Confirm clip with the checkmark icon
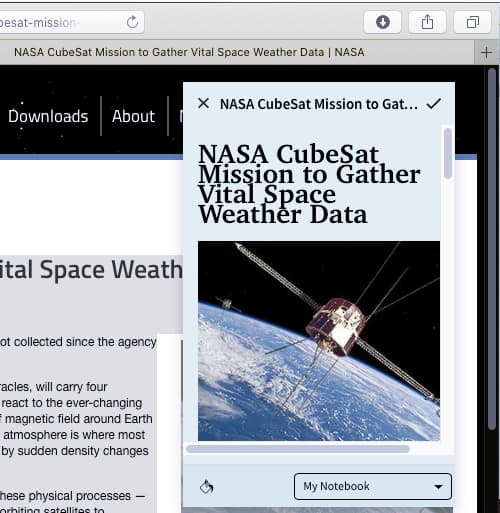Image resolution: width=500 pixels, height=513 pixels. [434, 104]
